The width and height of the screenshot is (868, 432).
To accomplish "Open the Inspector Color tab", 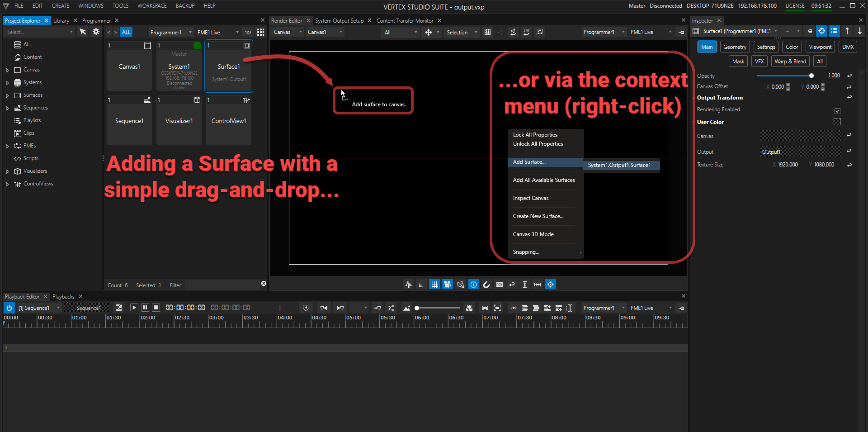I will (792, 47).
